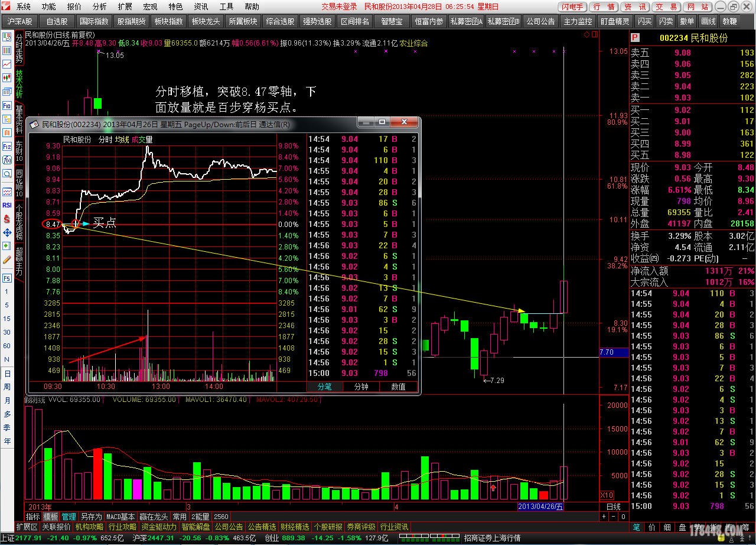Click the 撤单 toolbar button
The width and height of the screenshot is (756, 545).
click(686, 21)
